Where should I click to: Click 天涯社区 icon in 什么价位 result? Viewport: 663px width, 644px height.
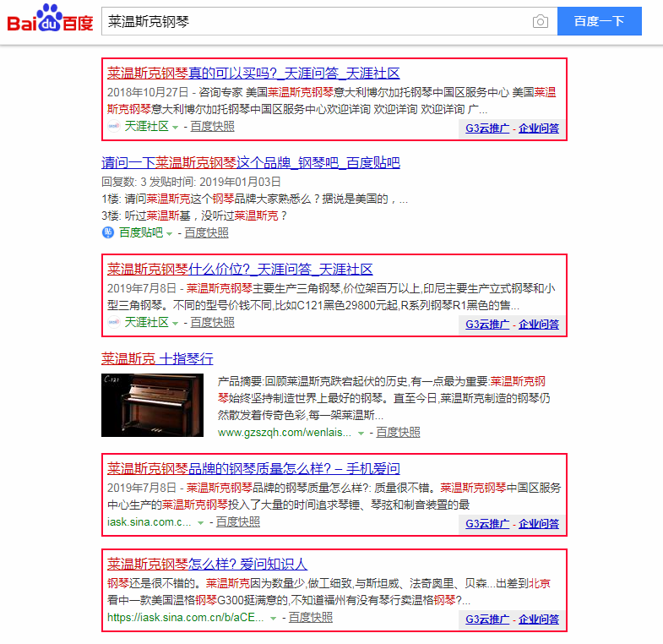pos(114,322)
